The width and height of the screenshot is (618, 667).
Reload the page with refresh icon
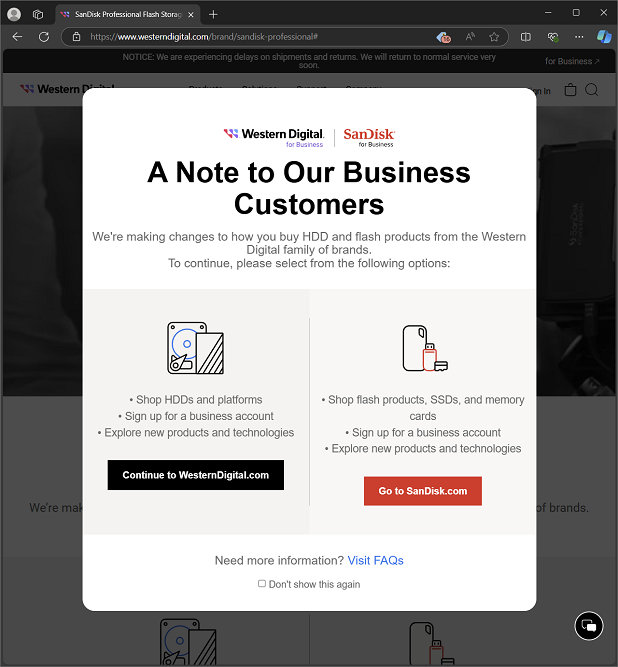(44, 37)
